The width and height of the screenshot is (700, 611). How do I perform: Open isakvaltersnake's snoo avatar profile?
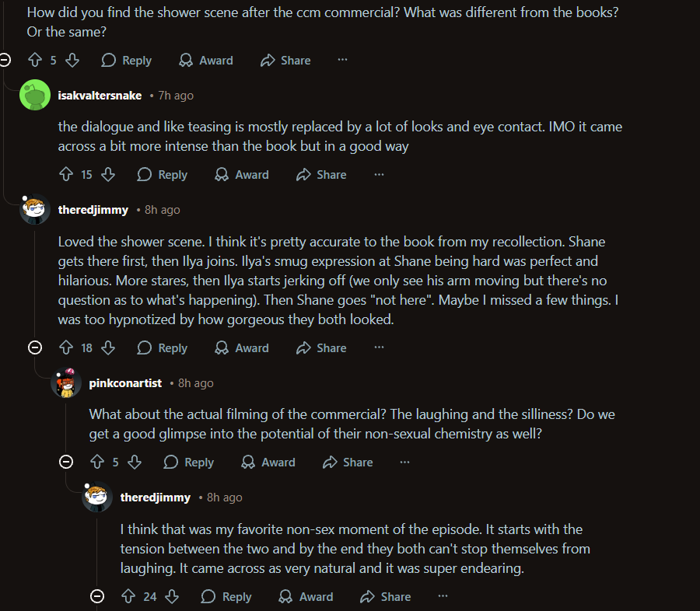[x=34, y=96]
